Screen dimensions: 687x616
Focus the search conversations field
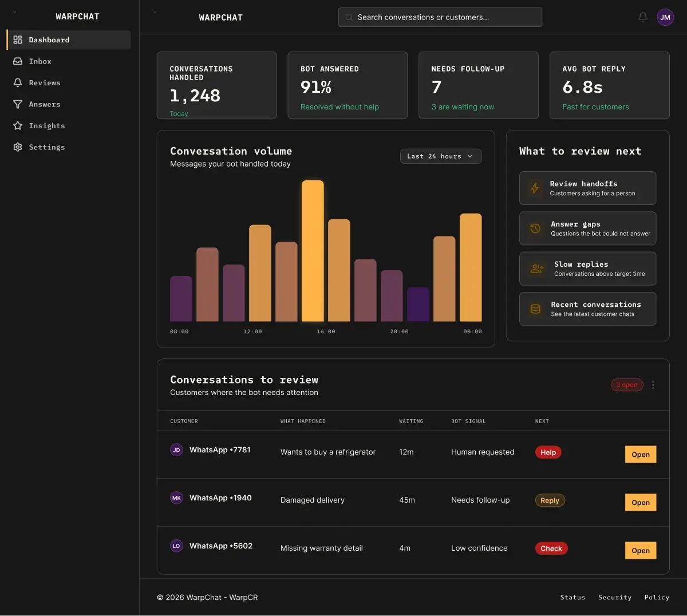coord(440,17)
